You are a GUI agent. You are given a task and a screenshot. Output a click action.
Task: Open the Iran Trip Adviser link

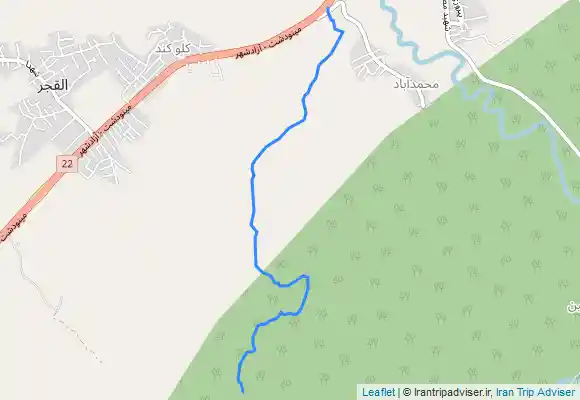pyautogui.click(x=535, y=392)
